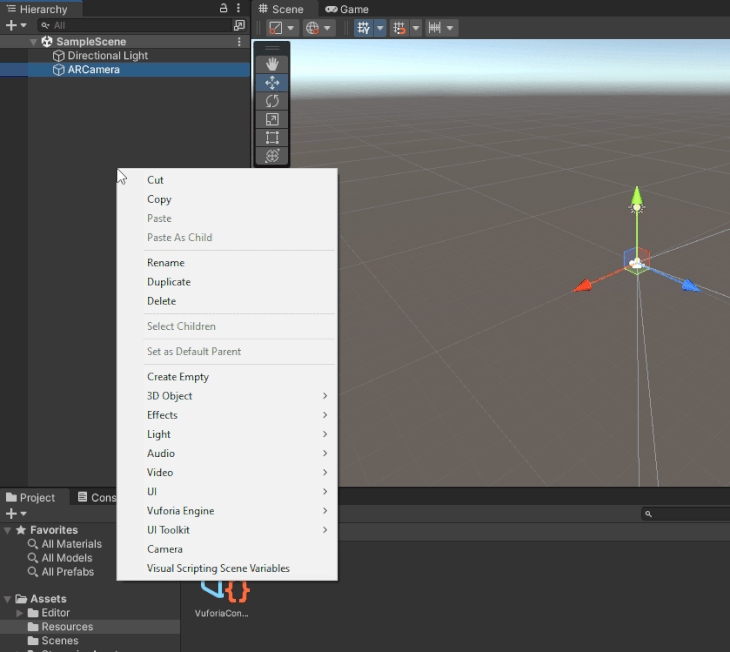Click red X-axis gizmo arrow
730x652 pixels.
[583, 285]
